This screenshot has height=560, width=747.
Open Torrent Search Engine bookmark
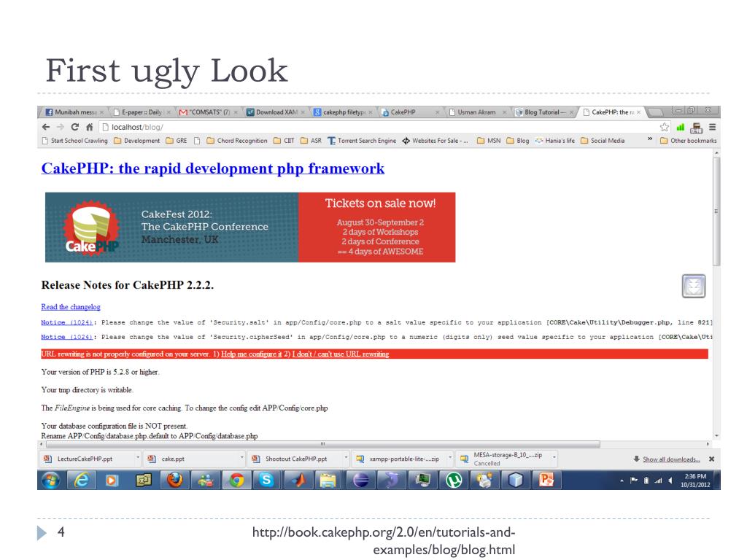click(362, 141)
